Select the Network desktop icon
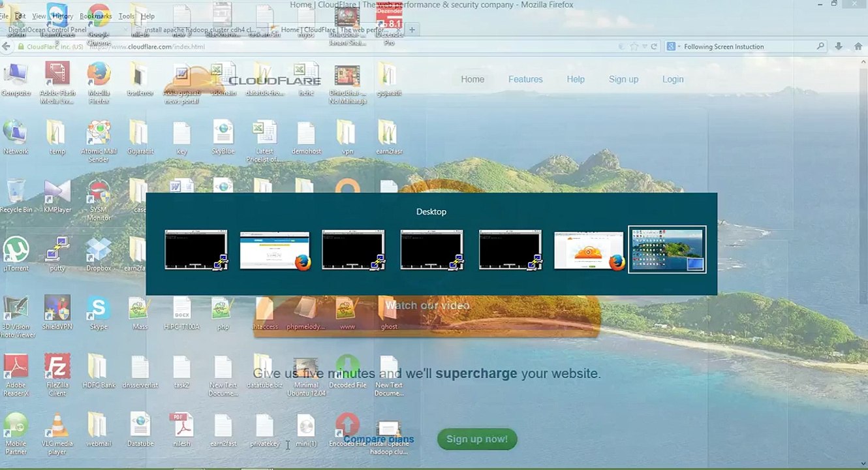The height and width of the screenshot is (470, 868). 16,138
